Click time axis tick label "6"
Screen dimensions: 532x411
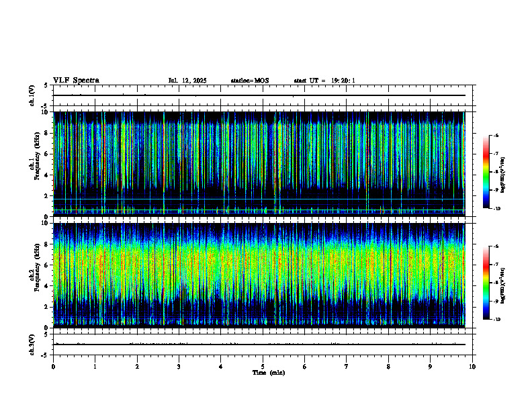click(304, 367)
